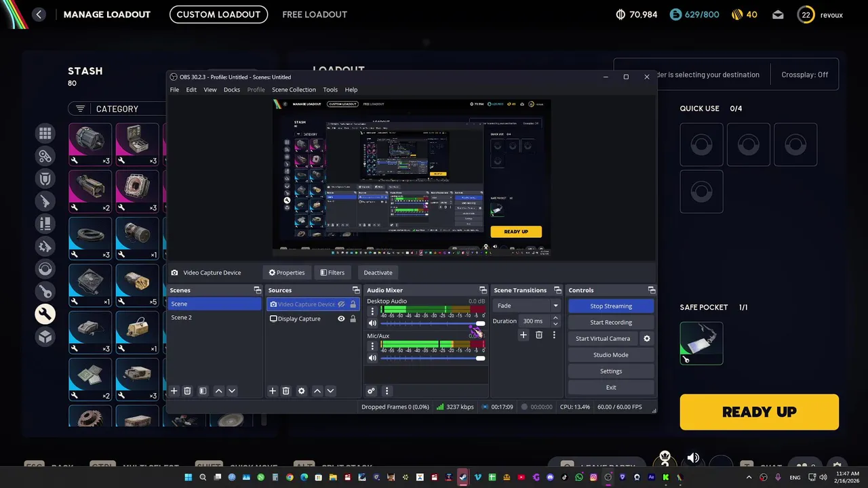868x488 pixels.
Task: Open Audio Mixer bottom three-dot menu
Action: (x=387, y=391)
